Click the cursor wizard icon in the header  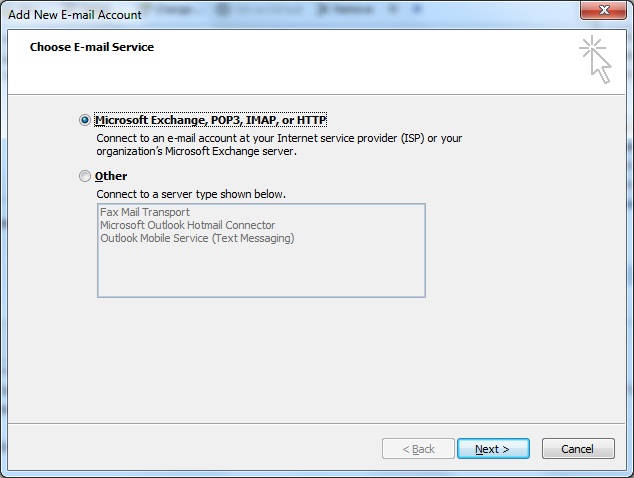click(595, 60)
